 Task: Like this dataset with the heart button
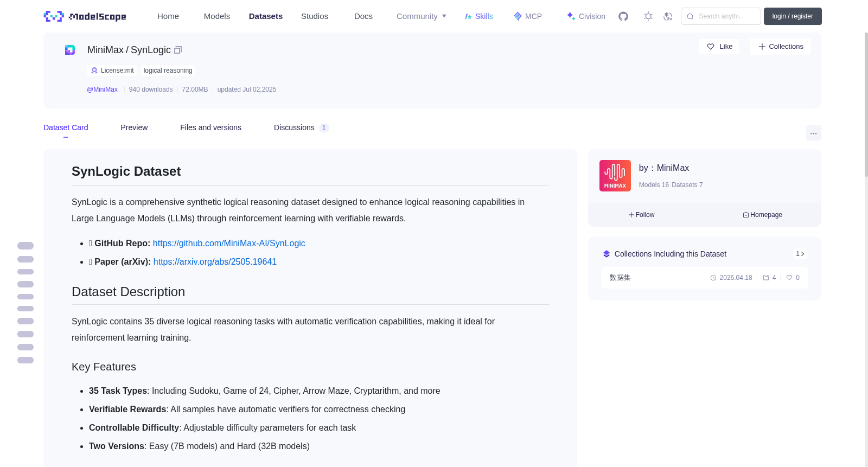[719, 47]
